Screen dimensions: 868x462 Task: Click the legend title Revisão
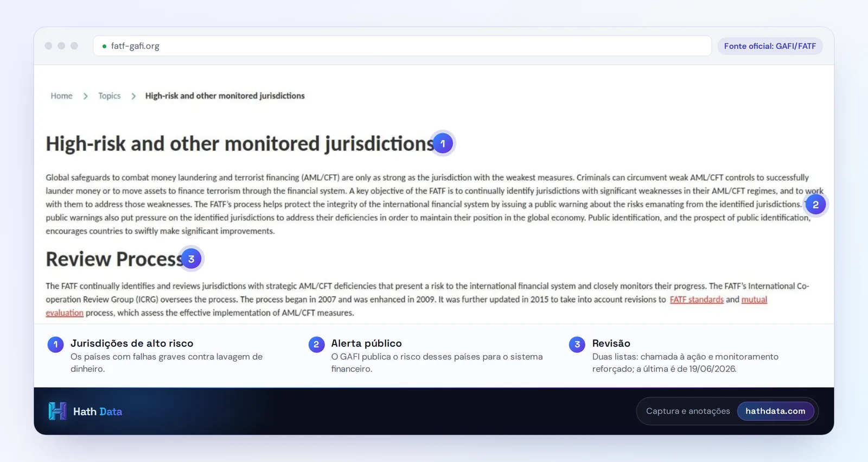point(611,343)
